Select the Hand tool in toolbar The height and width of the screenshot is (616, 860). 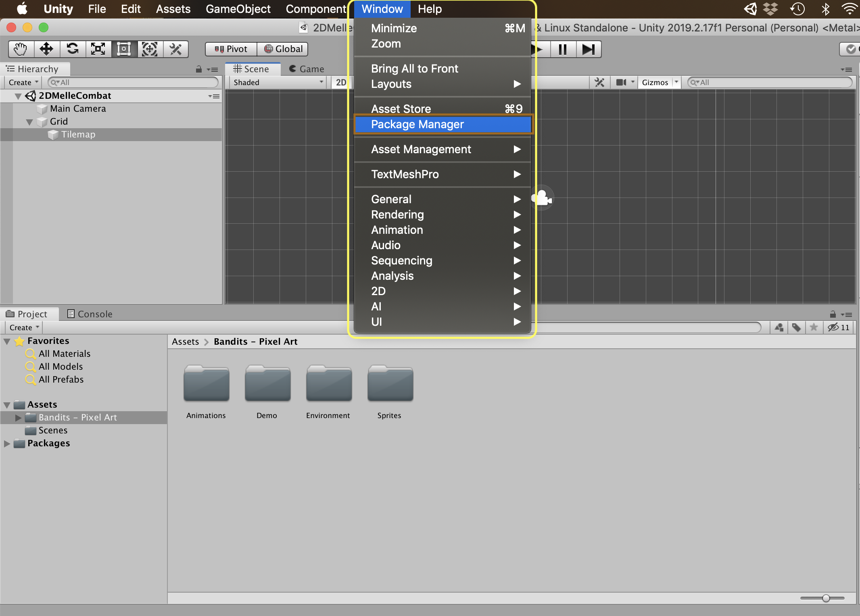[21, 49]
